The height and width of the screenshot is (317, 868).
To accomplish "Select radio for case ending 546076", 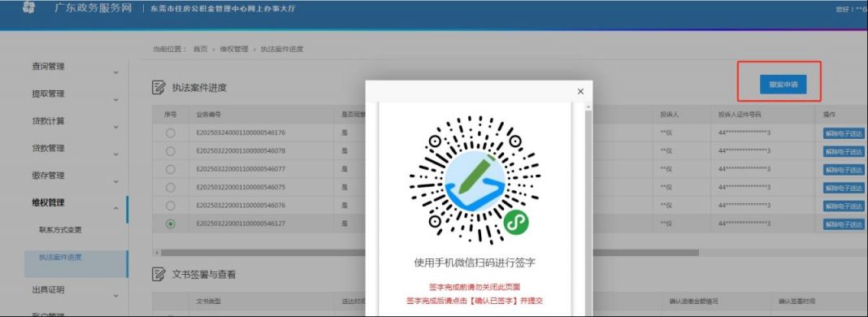I will (x=171, y=206).
